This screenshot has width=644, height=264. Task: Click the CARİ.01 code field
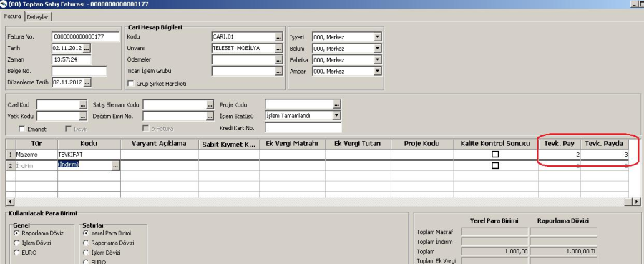pos(243,37)
